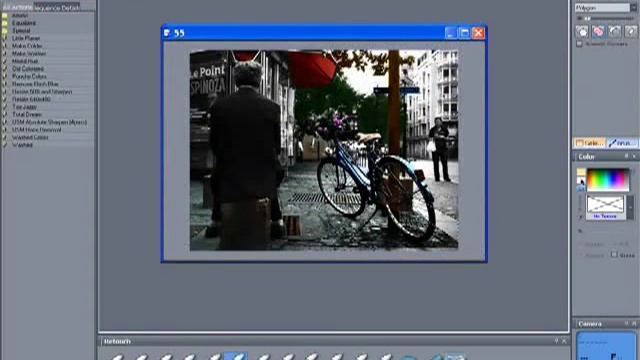
Task: Close the Retouch toolbar panel
Action: tap(564, 341)
